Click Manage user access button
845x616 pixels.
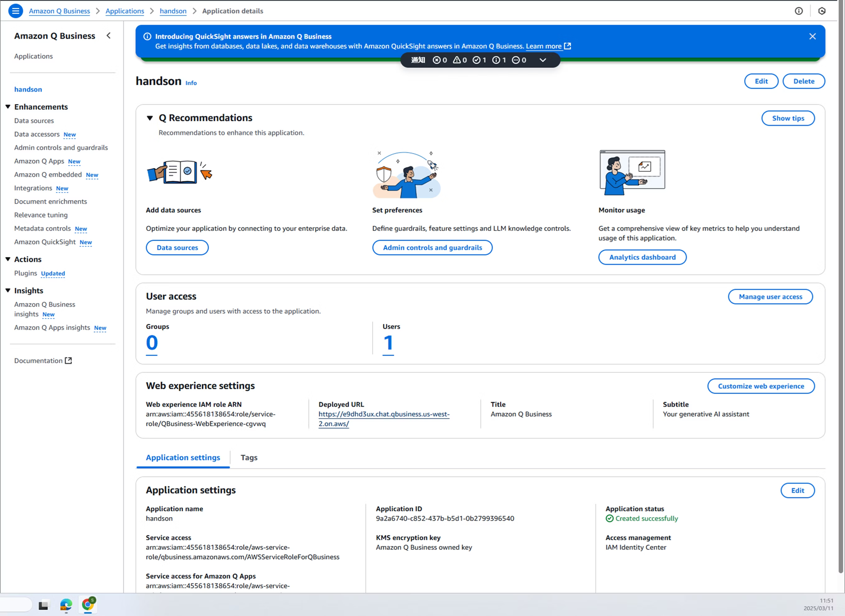(770, 297)
